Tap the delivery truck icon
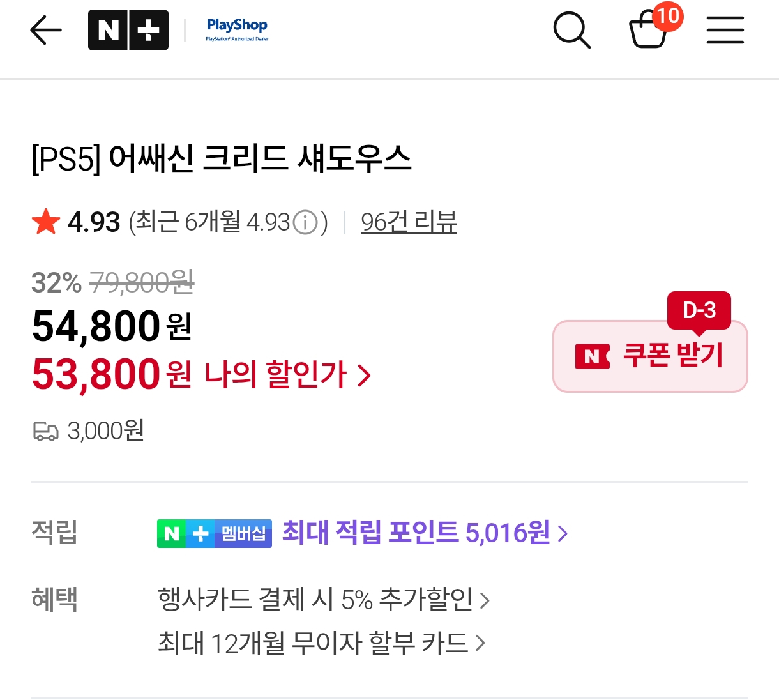 [x=45, y=432]
